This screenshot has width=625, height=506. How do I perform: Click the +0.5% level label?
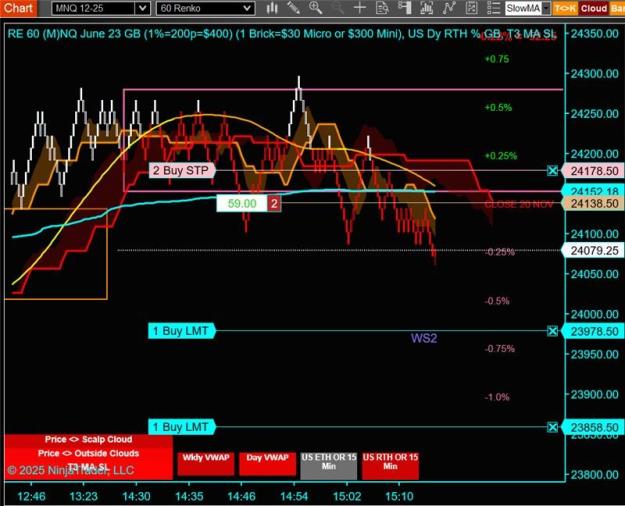click(x=498, y=107)
